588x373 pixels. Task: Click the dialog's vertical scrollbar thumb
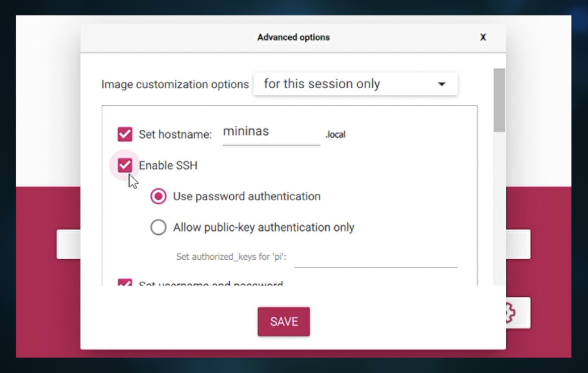click(499, 100)
